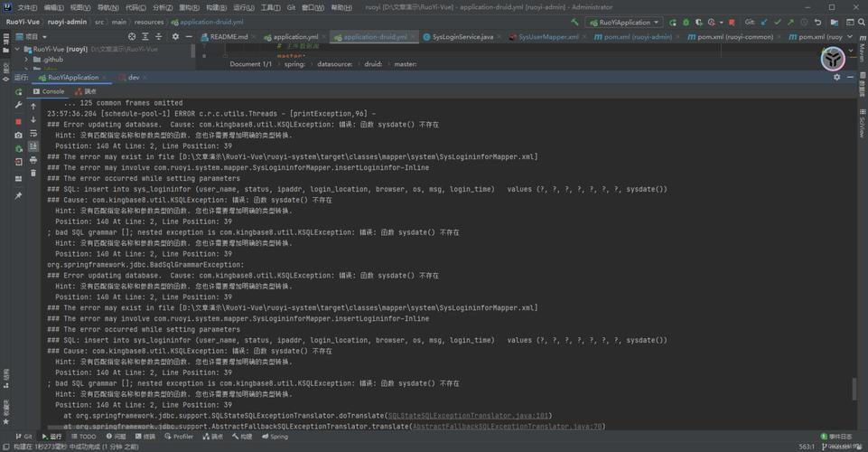Click Collapse All icon in project panel
The width and height of the screenshot is (868, 452).
(158, 36)
